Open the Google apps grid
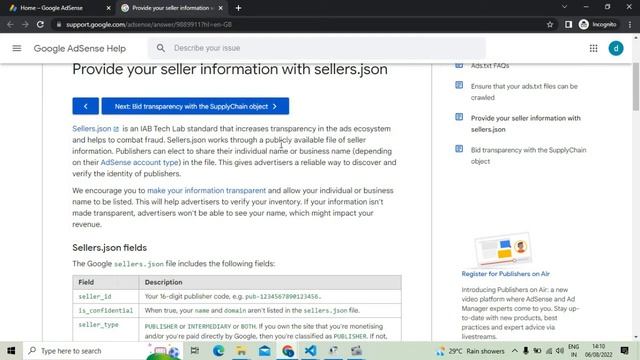 tap(593, 49)
